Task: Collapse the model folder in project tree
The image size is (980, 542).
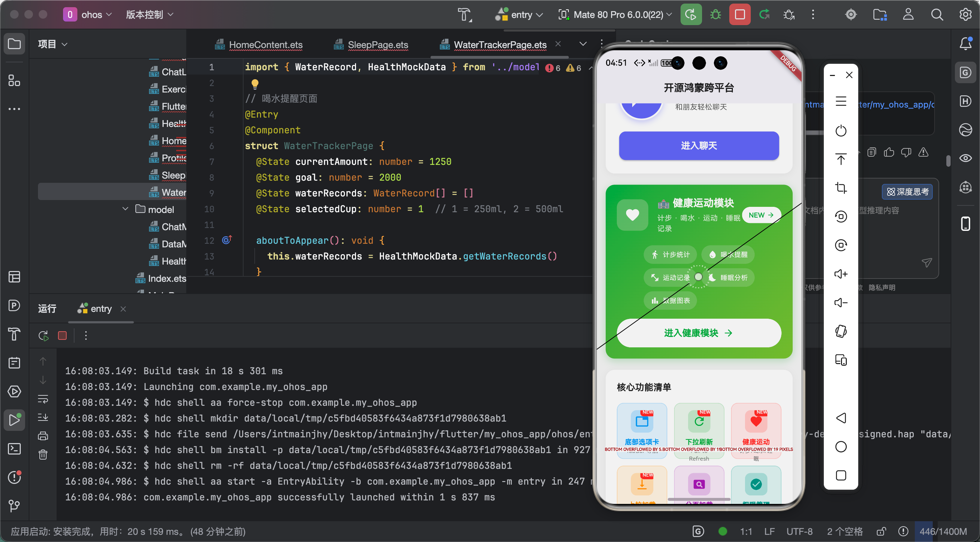Action: [125, 209]
